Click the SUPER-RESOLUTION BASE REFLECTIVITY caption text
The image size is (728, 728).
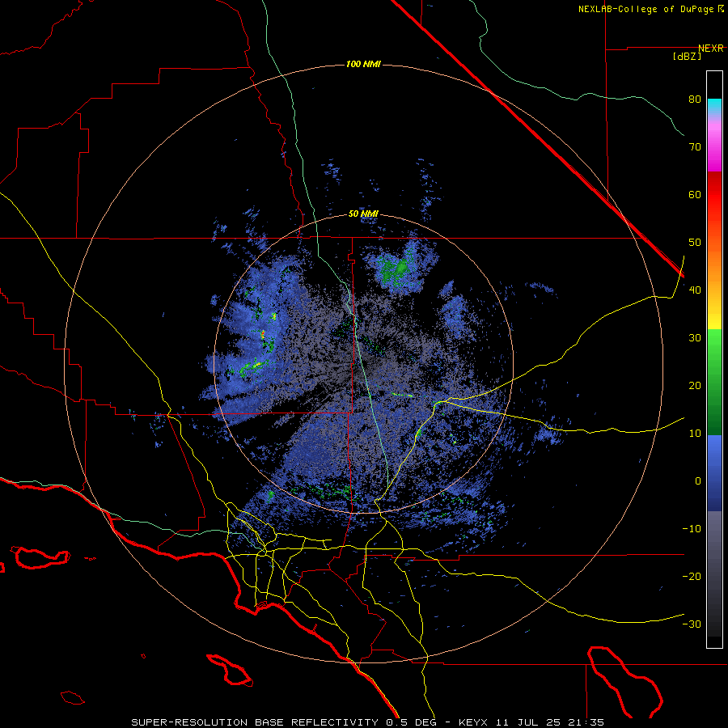[255, 722]
